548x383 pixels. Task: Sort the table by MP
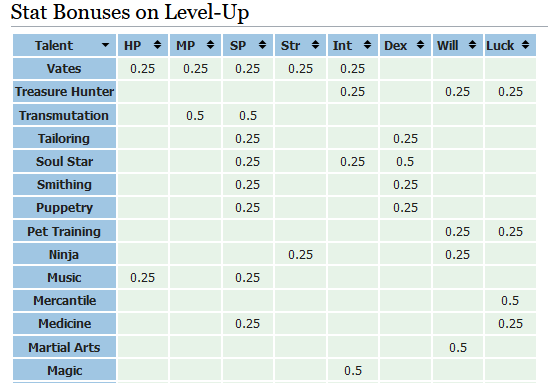210,45
